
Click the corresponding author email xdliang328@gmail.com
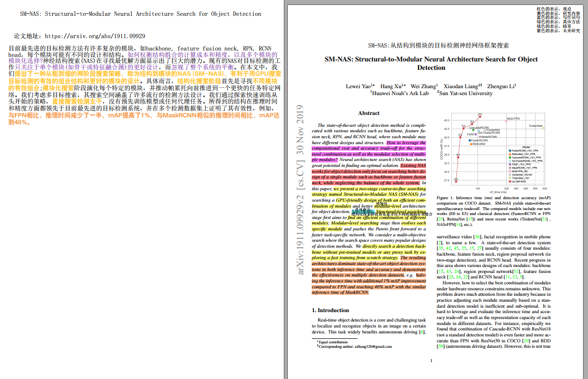(373, 347)
